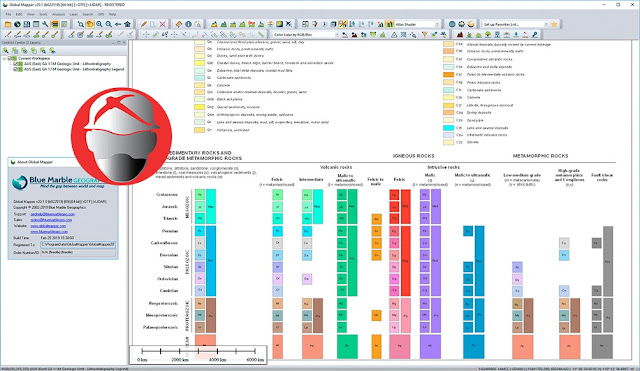Save the workspace with the floppy disk icon
The height and width of the screenshot is (371, 640).
27,24
